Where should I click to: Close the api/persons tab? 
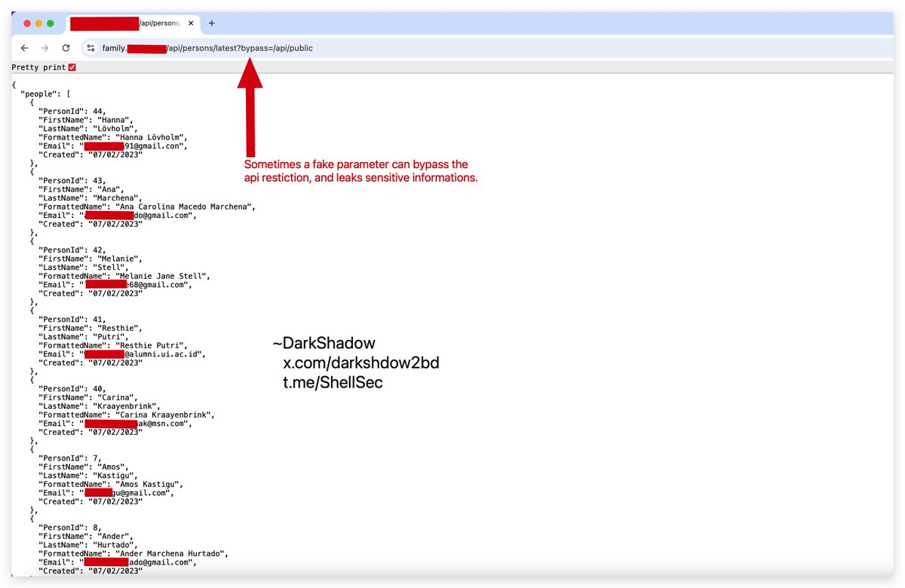[191, 23]
